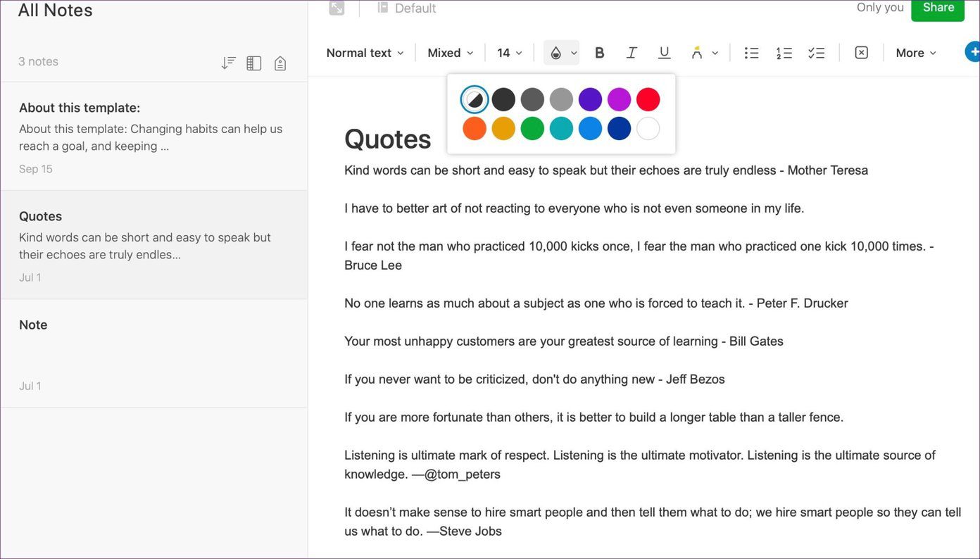Image resolution: width=980 pixels, height=559 pixels.
Task: Pick the dark gray color swatch
Action: click(x=532, y=100)
